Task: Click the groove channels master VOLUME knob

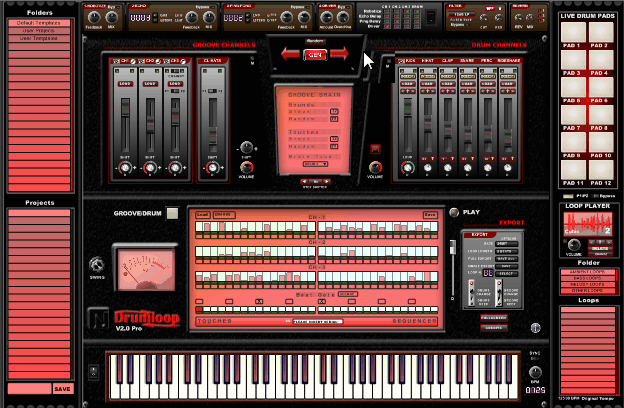Action: pos(246,168)
